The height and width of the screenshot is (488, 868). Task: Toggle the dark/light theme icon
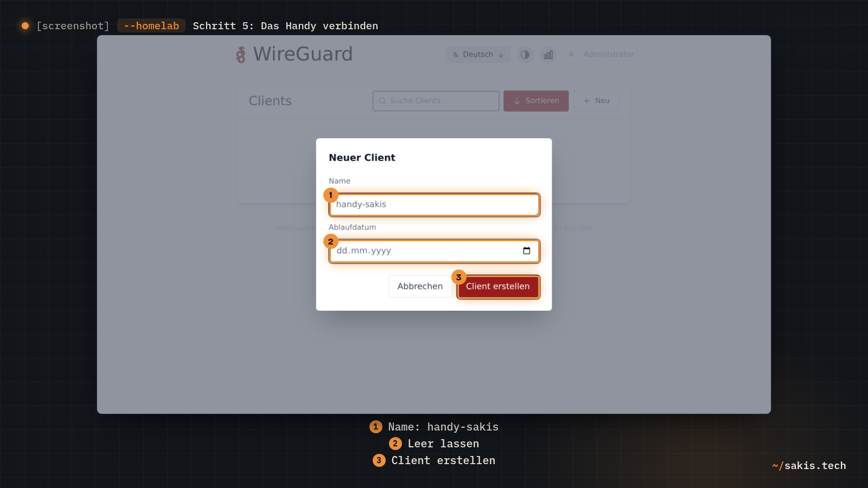click(525, 55)
